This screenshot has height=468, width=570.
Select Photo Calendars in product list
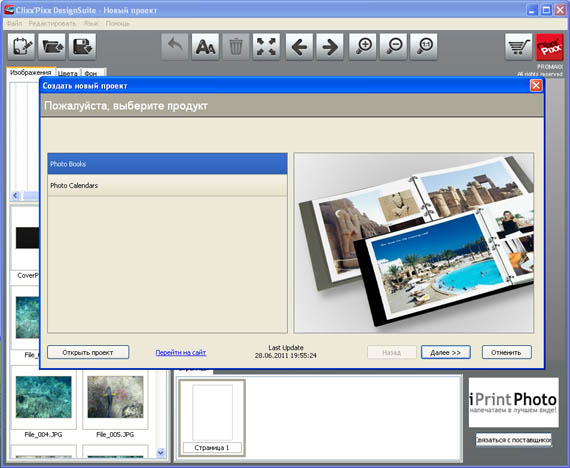pyautogui.click(x=168, y=185)
